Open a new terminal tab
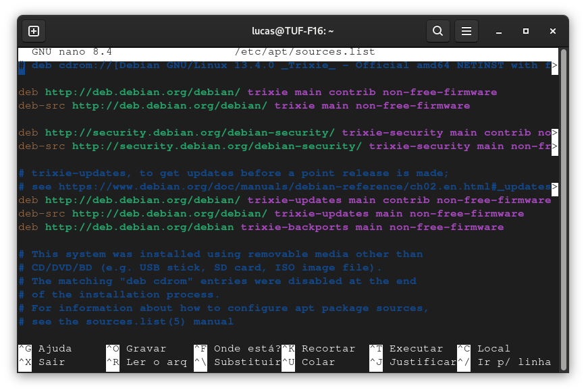Screen dimensions: 586x392 (x=34, y=31)
